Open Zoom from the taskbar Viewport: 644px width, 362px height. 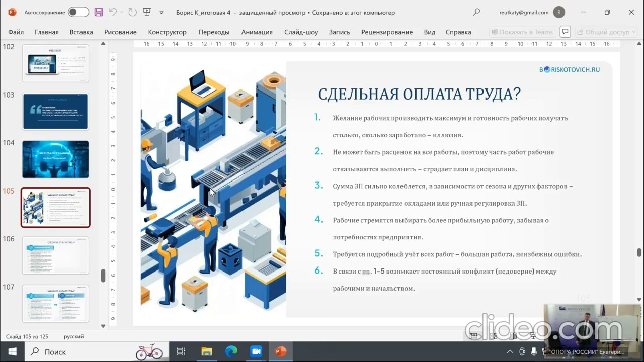pos(256,352)
